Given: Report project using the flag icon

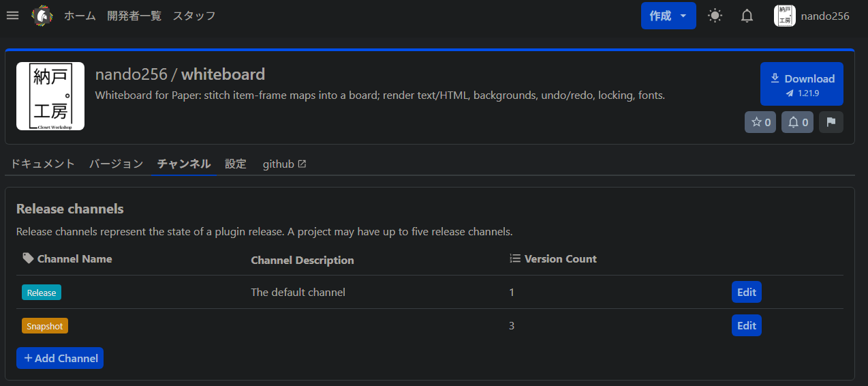Looking at the screenshot, I should click(x=831, y=122).
